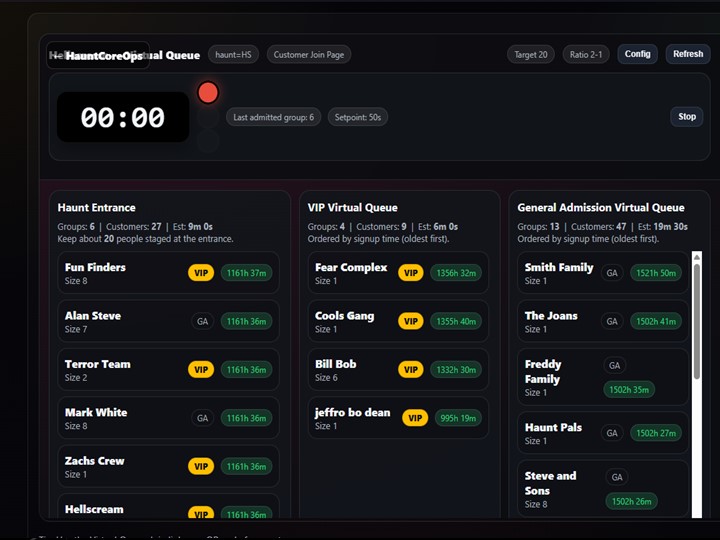Click the GA badge on Smith Family
This screenshot has height=540, width=720.
click(612, 273)
